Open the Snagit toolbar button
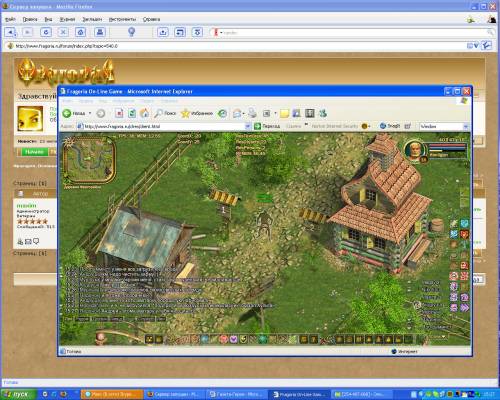Image resolution: width=500 pixels, height=400 pixels. [x=390, y=126]
